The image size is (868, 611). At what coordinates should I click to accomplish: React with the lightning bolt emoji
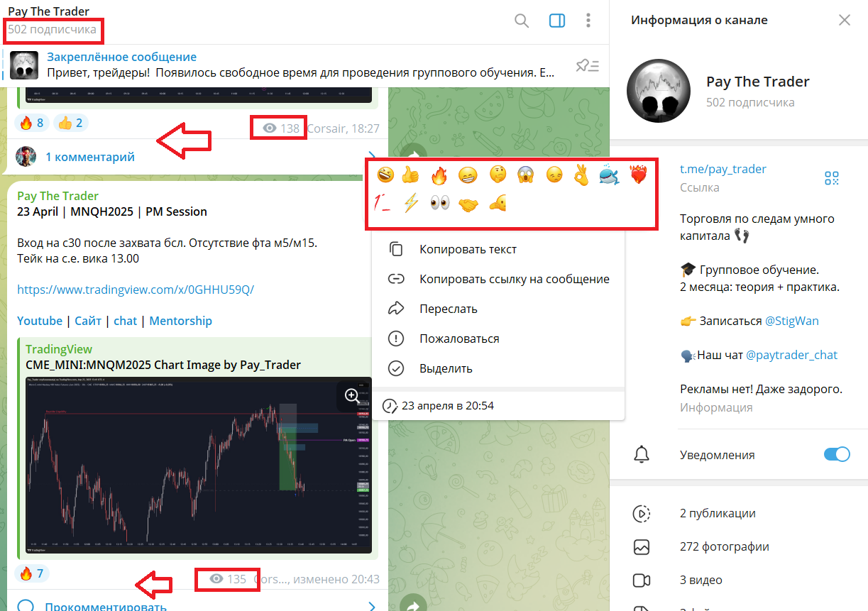(411, 204)
